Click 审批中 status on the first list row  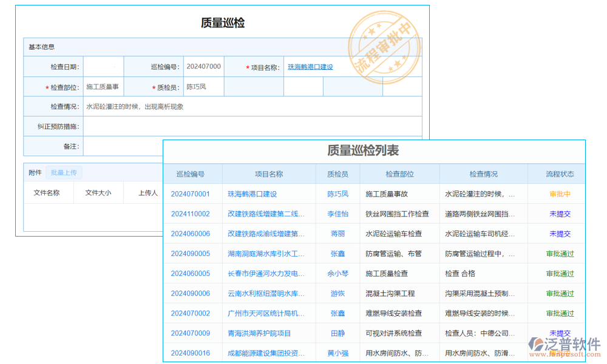click(x=558, y=194)
